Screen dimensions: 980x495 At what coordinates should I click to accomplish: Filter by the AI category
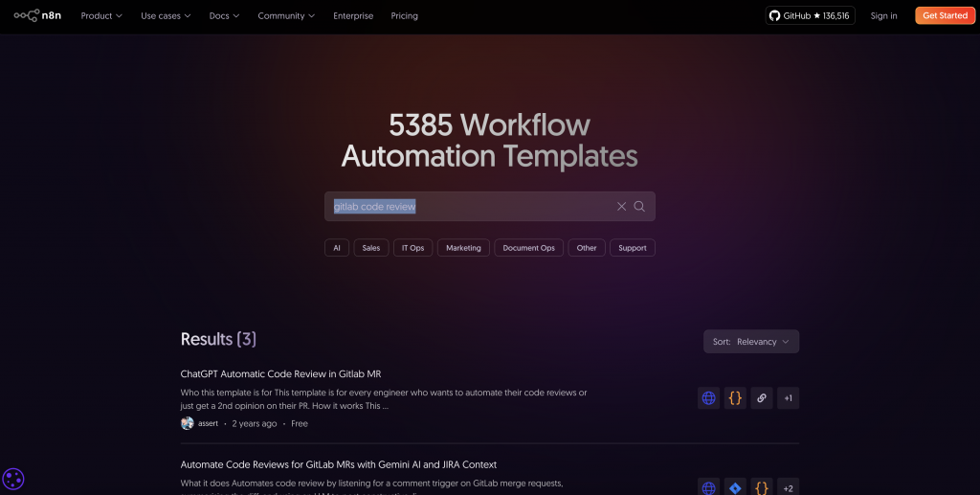[337, 247]
